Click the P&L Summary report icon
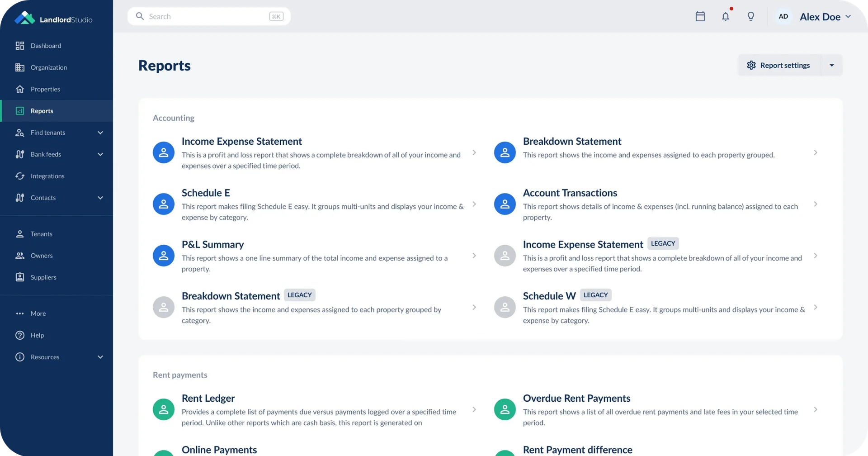 coord(164,256)
